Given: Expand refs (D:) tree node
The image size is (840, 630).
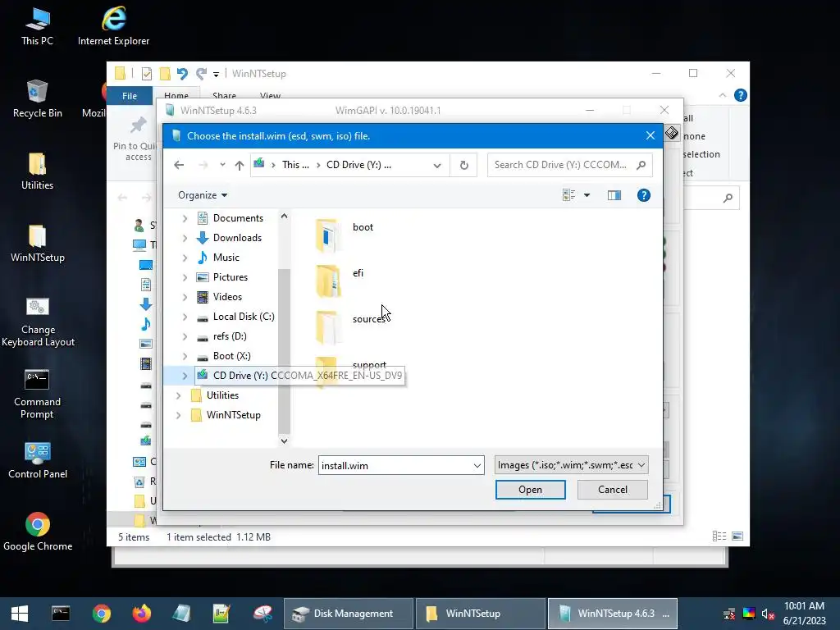Looking at the screenshot, I should [185, 336].
